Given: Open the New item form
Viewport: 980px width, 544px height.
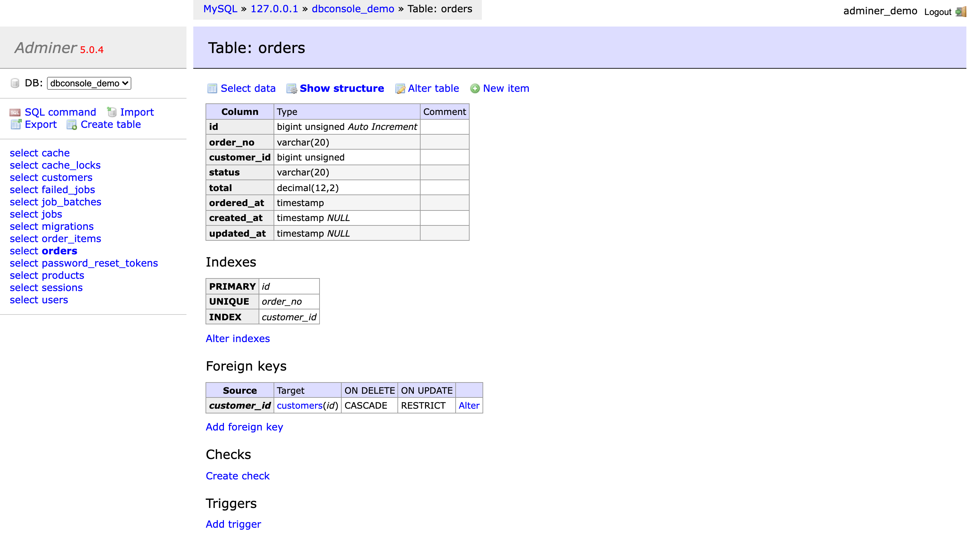Looking at the screenshot, I should (506, 89).
